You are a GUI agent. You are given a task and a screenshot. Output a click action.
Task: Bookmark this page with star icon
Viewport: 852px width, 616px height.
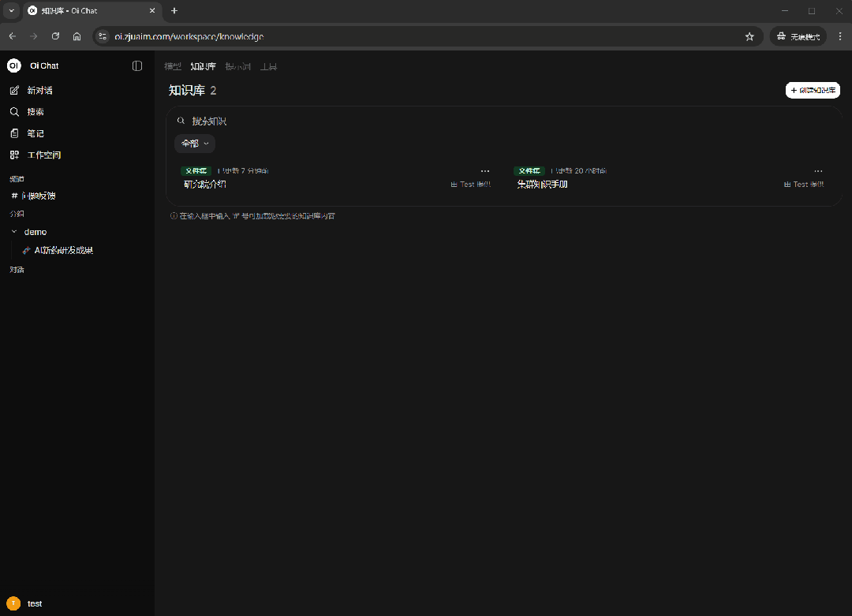tap(750, 36)
